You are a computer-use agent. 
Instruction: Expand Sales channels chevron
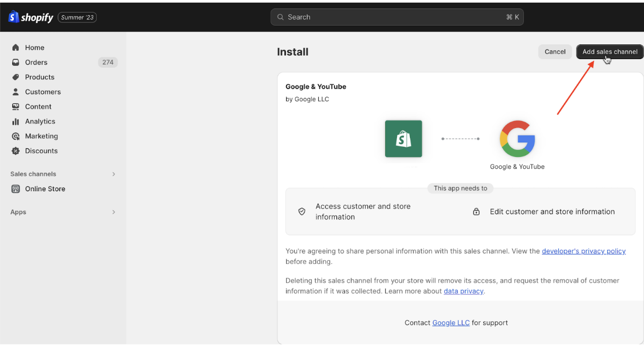click(x=114, y=174)
